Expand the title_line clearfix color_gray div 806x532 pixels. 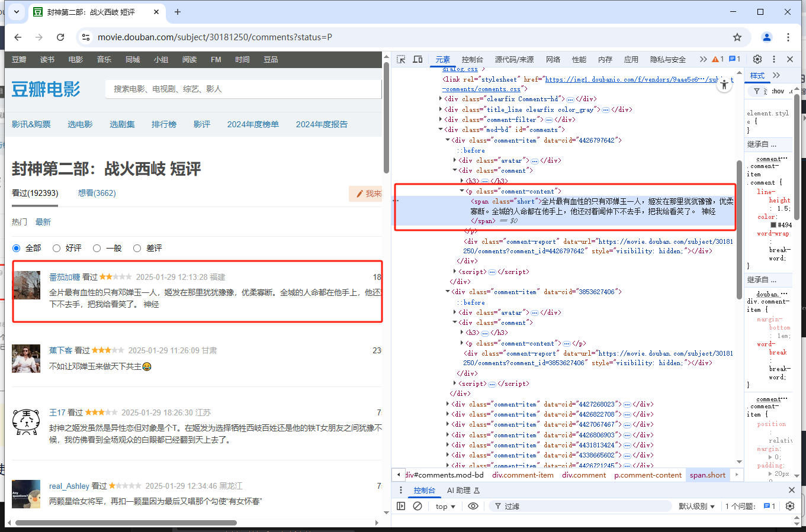441,109
